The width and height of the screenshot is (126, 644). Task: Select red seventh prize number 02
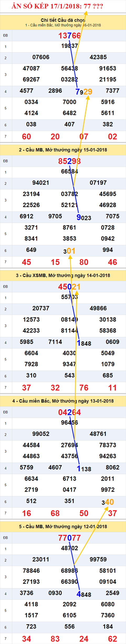pyautogui.click(x=112, y=137)
